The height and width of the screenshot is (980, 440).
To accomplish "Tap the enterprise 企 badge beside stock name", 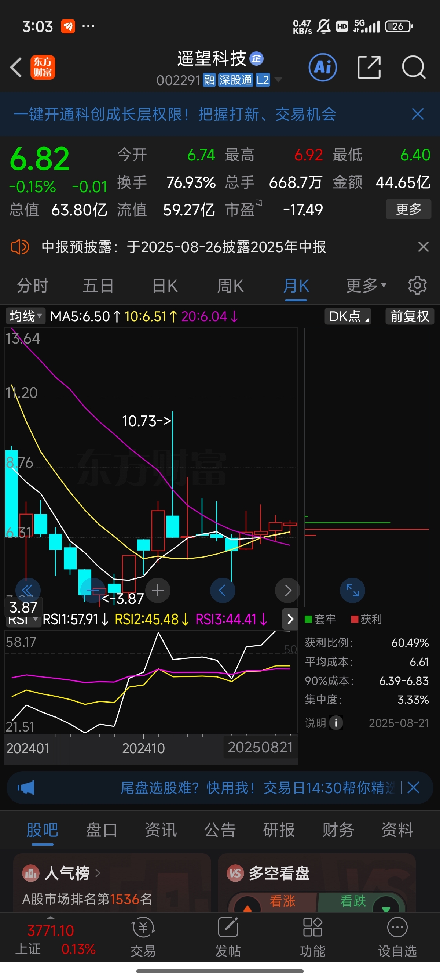I will click(256, 59).
